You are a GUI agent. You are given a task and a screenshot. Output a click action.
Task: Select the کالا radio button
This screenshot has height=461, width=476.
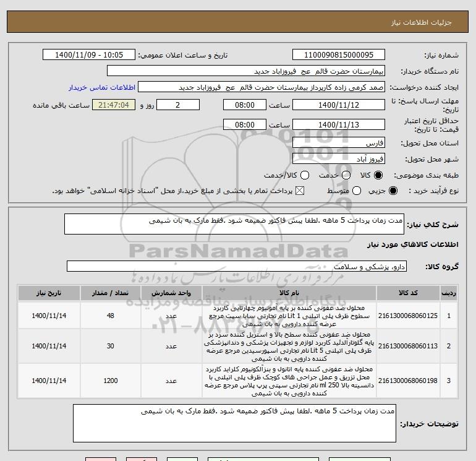pos(378,175)
